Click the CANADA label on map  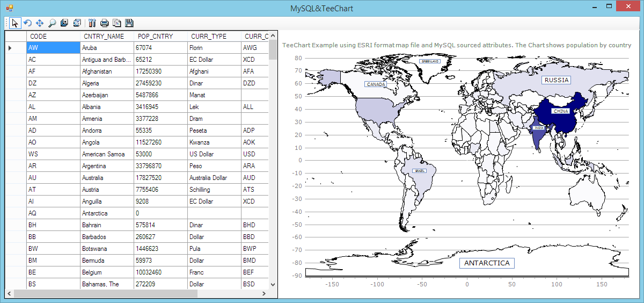pos(376,84)
